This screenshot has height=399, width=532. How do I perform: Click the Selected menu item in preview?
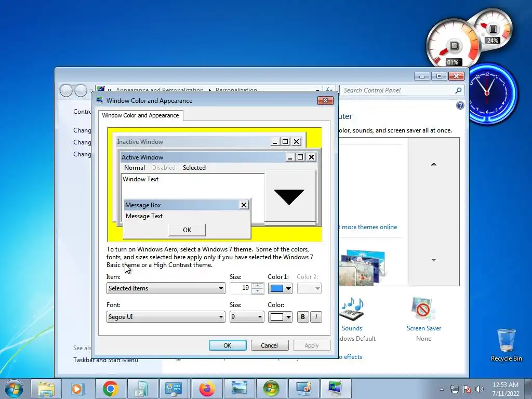point(194,168)
